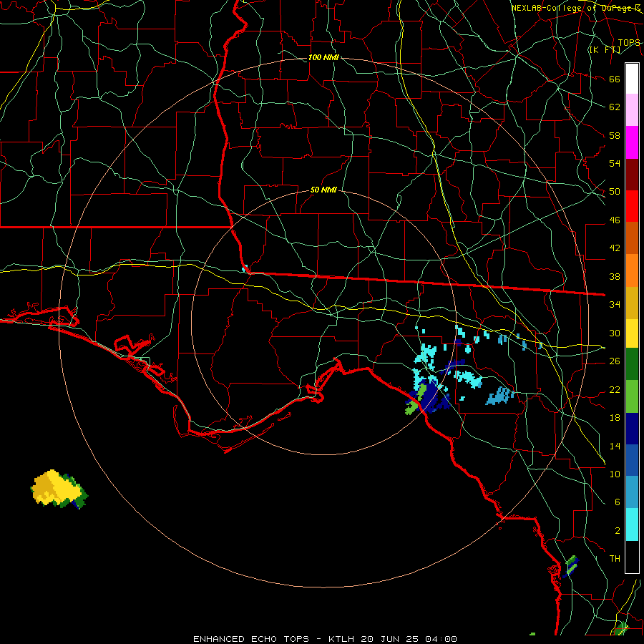Viewport: 644px width, 644px height.
Task: Click the "50" legend value
Action: [615, 192]
